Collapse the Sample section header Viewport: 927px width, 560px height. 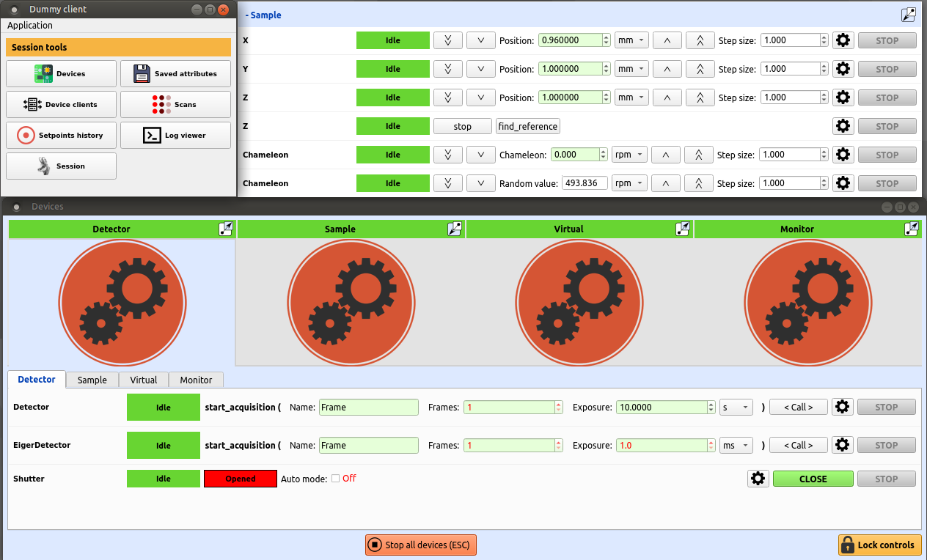[263, 15]
